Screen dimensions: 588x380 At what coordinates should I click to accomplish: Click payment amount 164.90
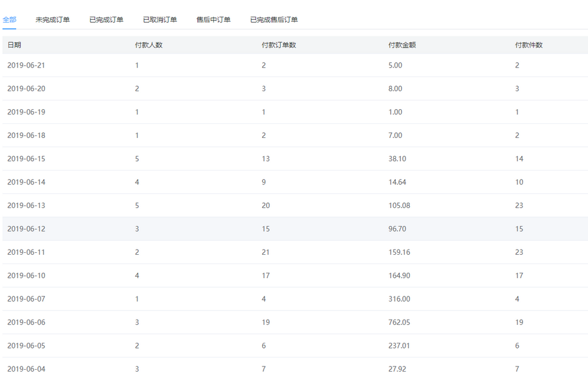[399, 276]
